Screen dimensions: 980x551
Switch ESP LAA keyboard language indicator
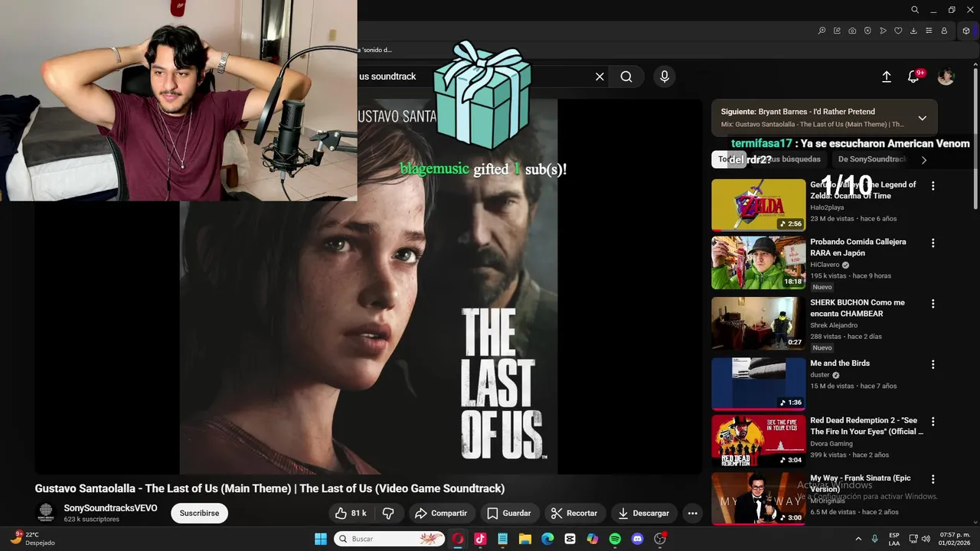point(894,539)
